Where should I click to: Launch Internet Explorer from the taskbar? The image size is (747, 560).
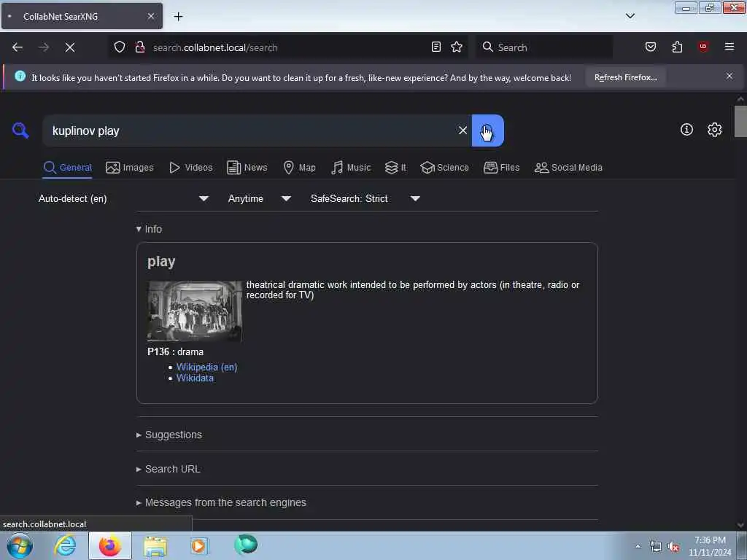[x=65, y=545]
